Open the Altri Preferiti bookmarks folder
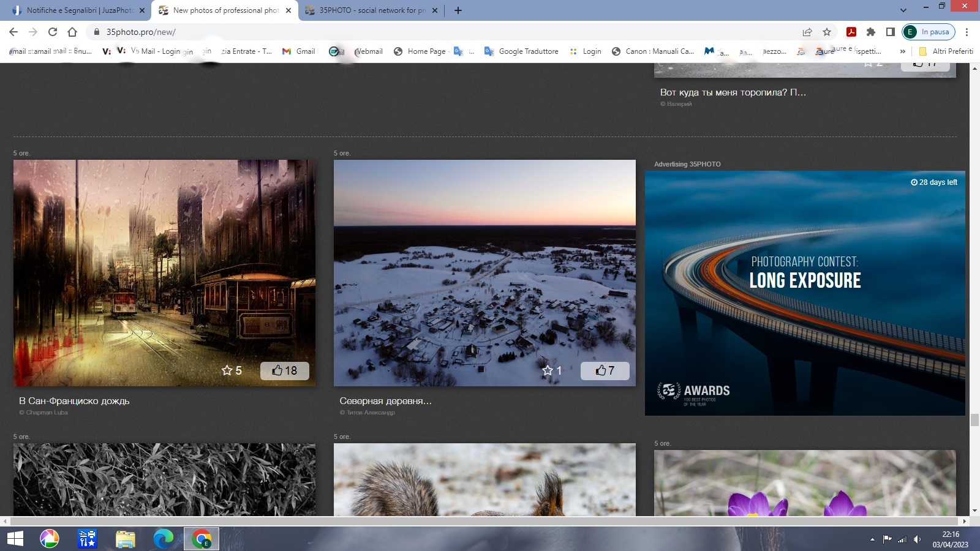Image resolution: width=980 pixels, height=551 pixels. 946,51
